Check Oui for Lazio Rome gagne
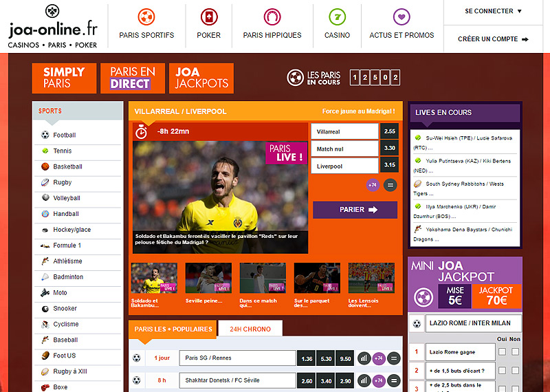This screenshot has width=550, height=392. pos(503,351)
